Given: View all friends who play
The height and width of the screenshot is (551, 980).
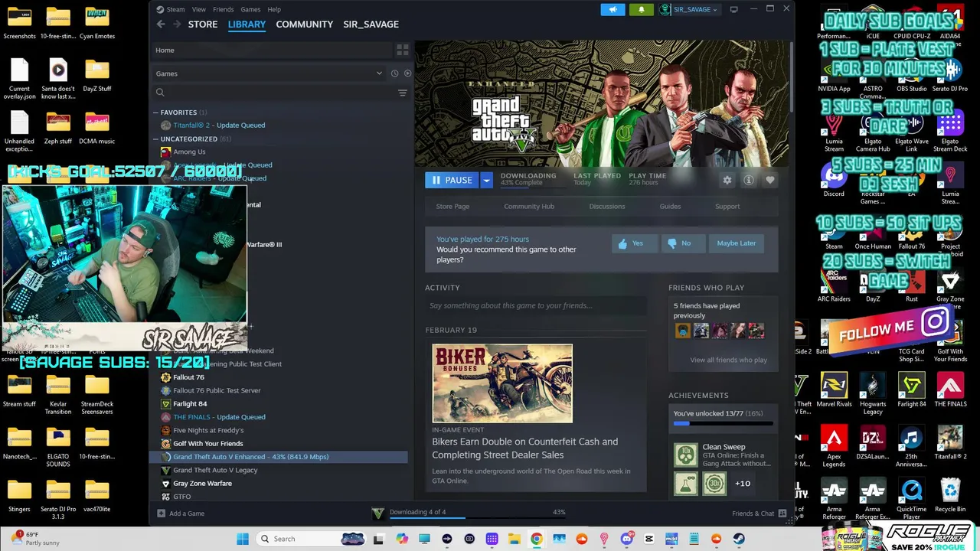Looking at the screenshot, I should coord(728,360).
